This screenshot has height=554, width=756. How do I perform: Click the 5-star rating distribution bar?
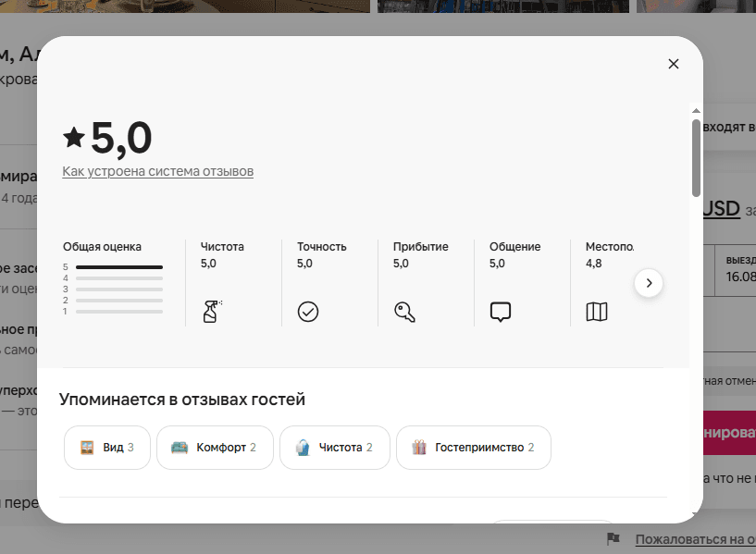(x=119, y=267)
